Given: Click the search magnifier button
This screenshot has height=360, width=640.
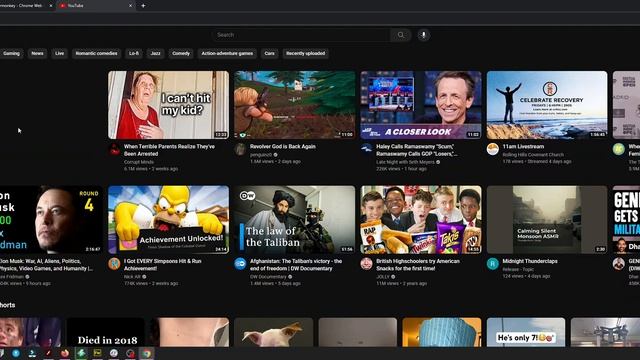Looking at the screenshot, I should 400,35.
